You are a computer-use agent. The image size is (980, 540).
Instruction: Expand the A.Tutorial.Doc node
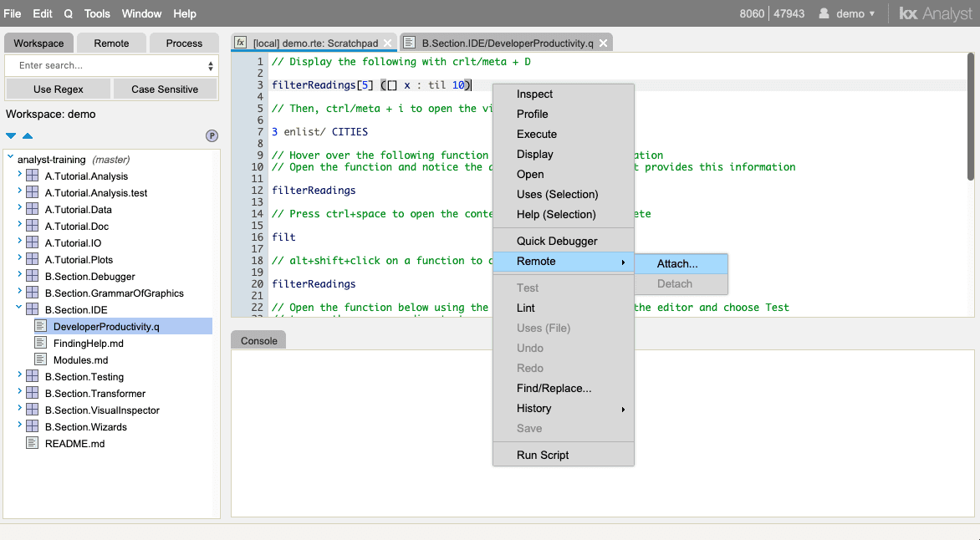point(19,225)
